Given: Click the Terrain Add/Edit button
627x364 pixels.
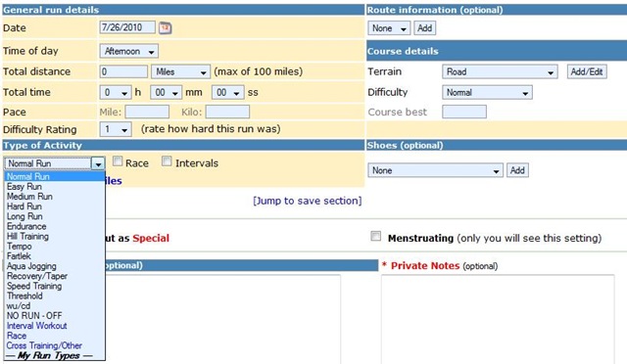Looking at the screenshot, I should [587, 72].
